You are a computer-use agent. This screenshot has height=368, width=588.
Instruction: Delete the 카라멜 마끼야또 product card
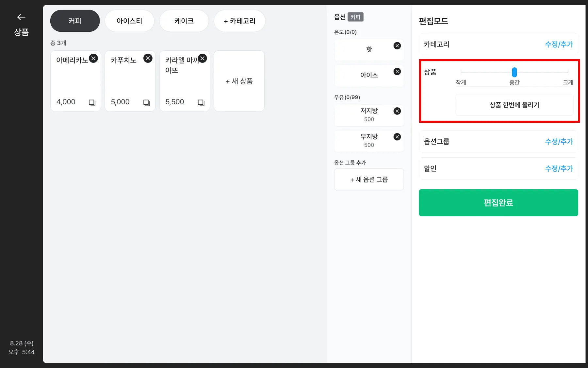(203, 58)
